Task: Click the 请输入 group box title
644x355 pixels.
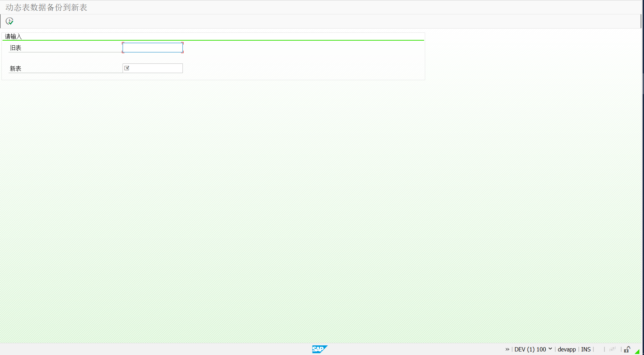Action: 13,36
